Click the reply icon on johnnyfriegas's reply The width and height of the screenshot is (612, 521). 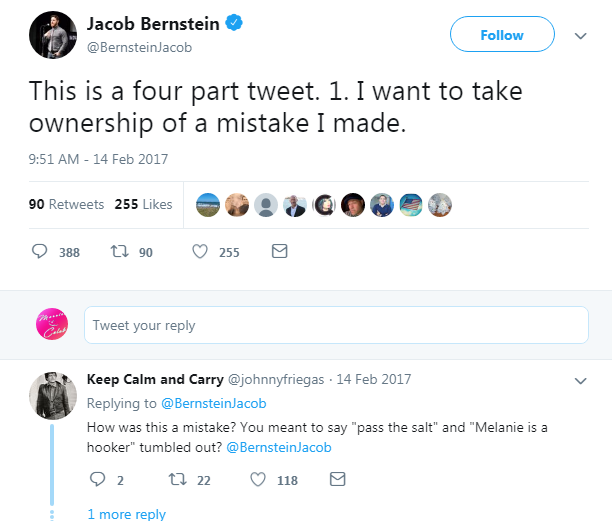tap(97, 480)
